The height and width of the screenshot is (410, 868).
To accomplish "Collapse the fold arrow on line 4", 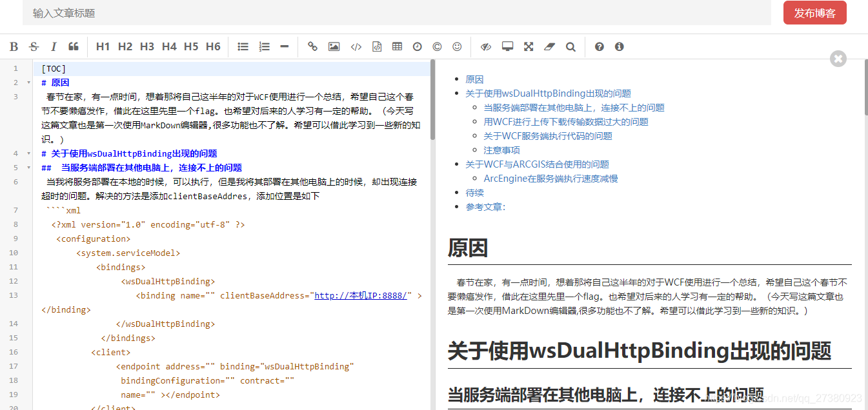I will 28,153.
